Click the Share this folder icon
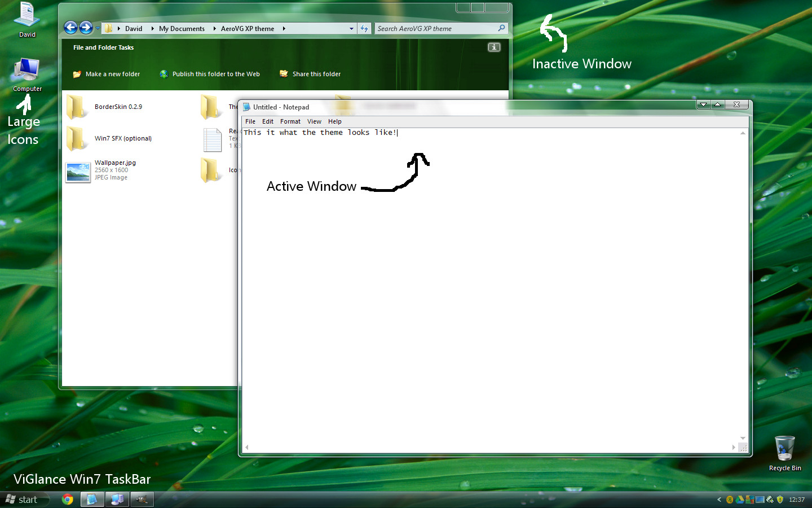The width and height of the screenshot is (812, 508). coord(284,73)
